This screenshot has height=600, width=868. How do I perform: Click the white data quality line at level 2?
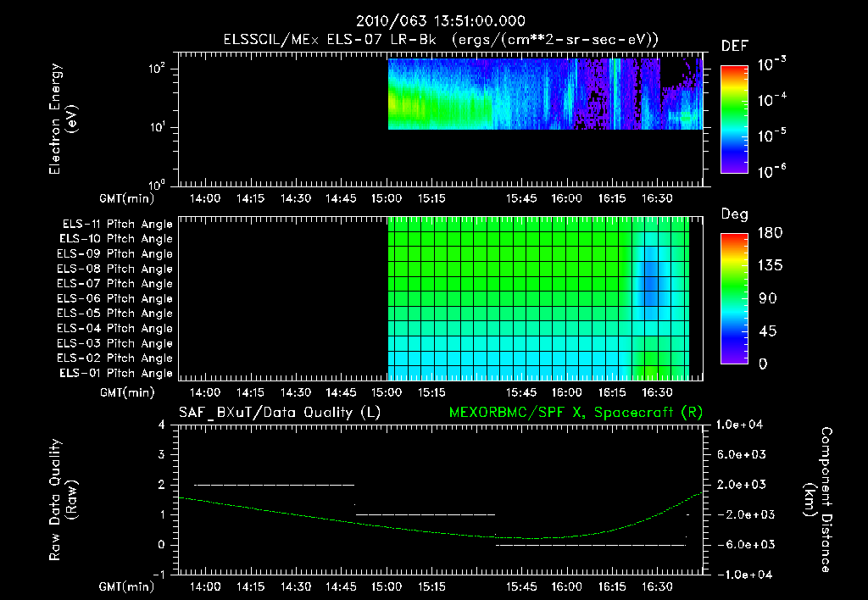click(274, 485)
